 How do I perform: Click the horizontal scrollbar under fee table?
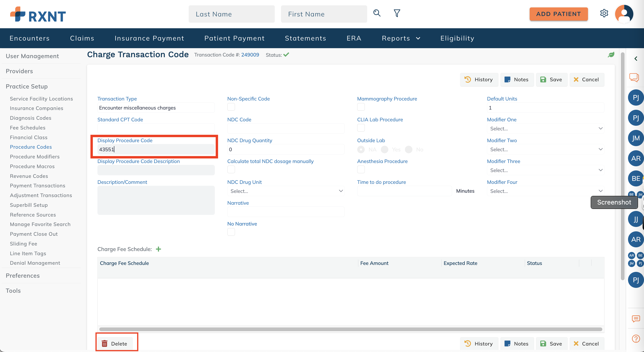tap(350, 329)
